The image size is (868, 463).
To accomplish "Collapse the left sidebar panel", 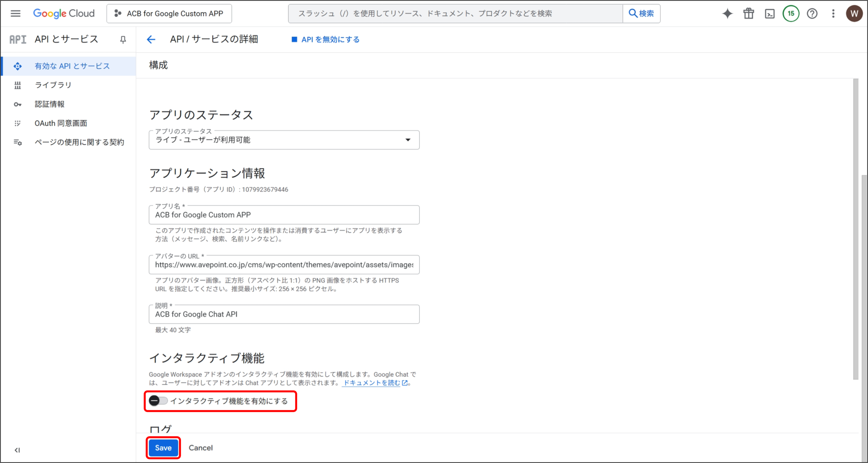I will (17, 450).
